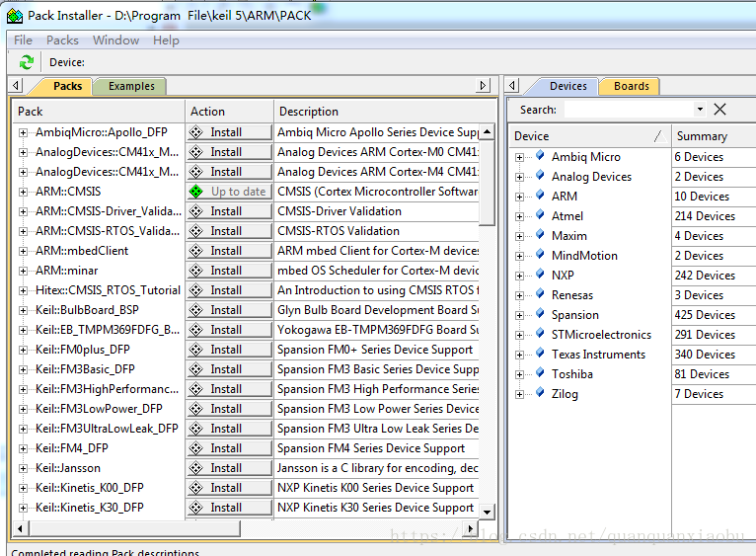Click the Summary column header
This screenshot has height=556, width=756.
pyautogui.click(x=714, y=136)
